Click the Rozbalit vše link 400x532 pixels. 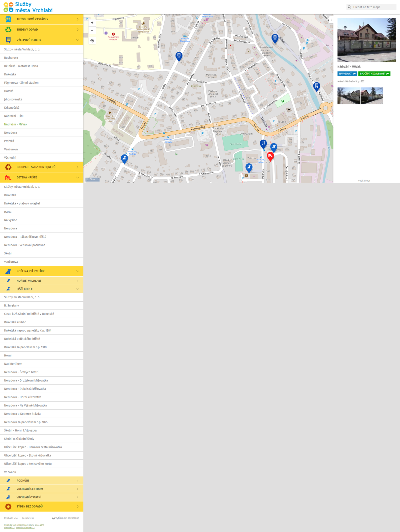pyautogui.click(x=11, y=518)
